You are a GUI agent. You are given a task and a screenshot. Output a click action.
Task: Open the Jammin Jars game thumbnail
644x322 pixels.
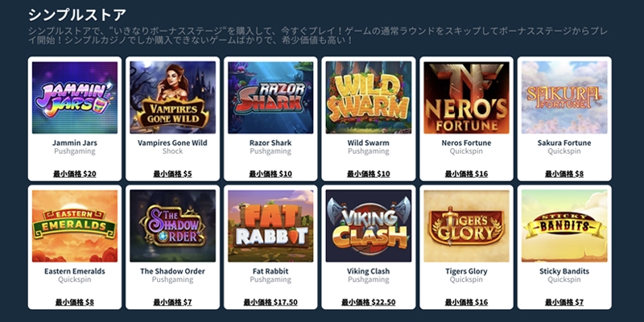pos(75,97)
